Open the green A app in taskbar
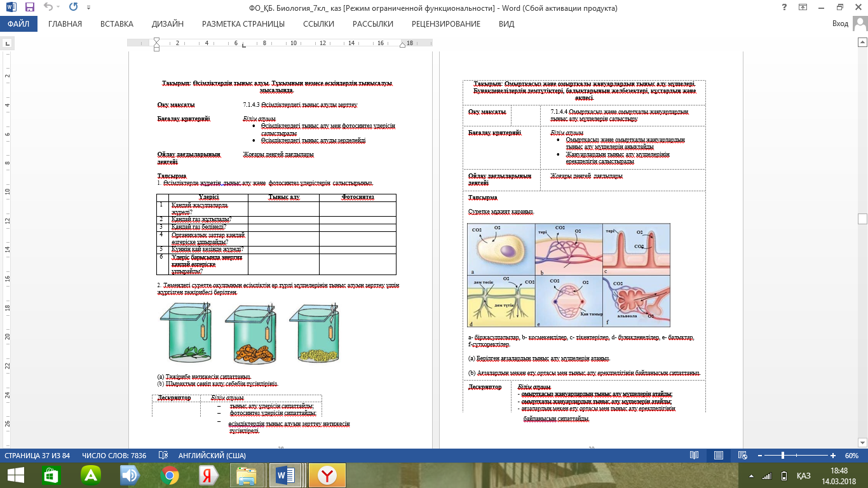The height and width of the screenshot is (488, 868). (91, 475)
